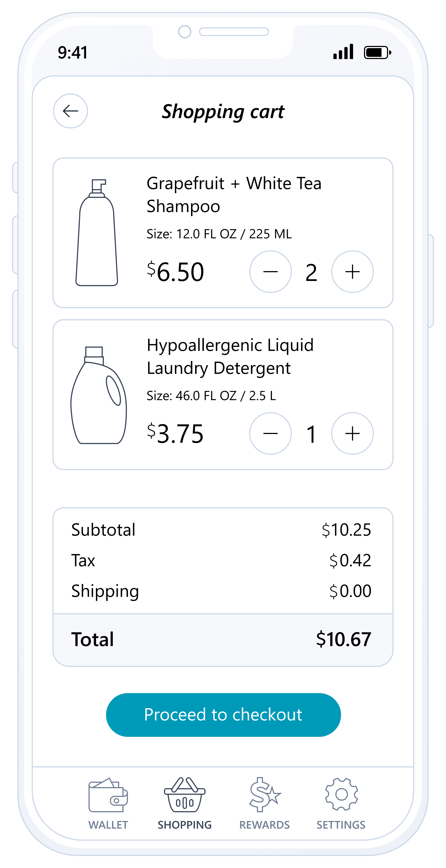Screen dimensions: 446x868
Task: Tap the shampoo bottle image
Action: click(x=97, y=233)
